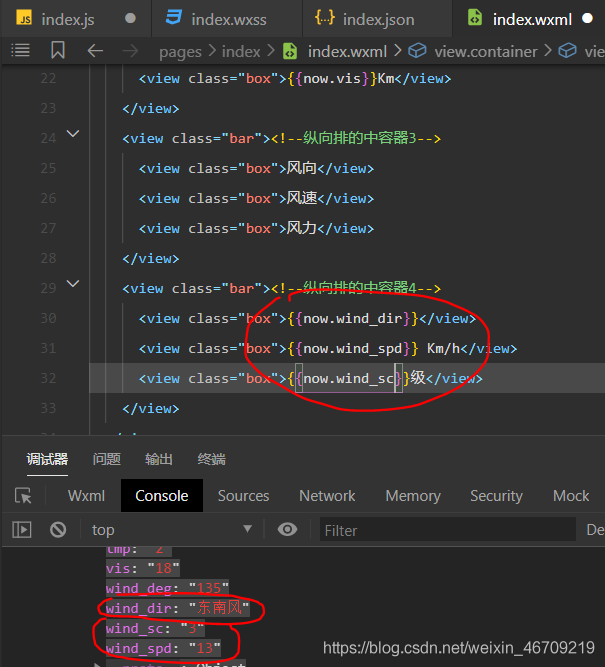Click the index.json braces icon
Viewport: 605px width, 667px height.
tap(325, 18)
